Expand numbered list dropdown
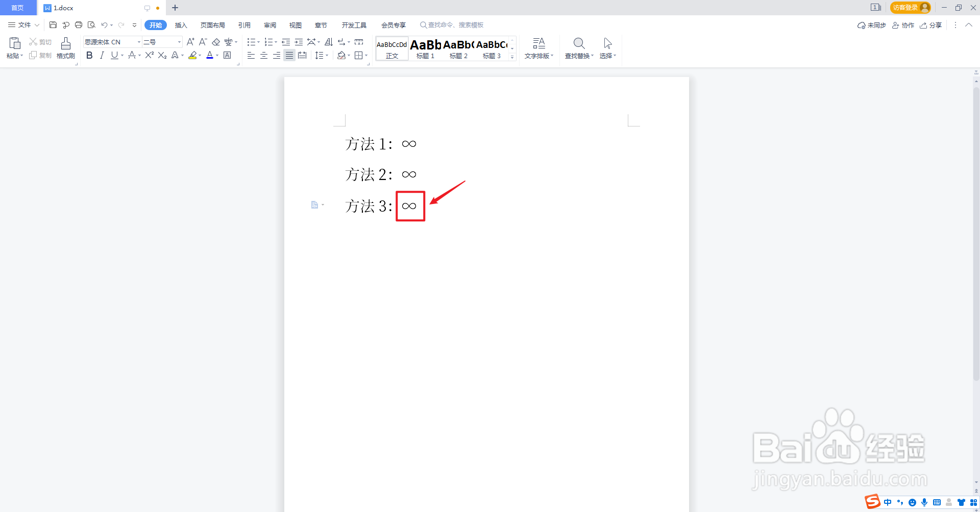 coord(276,42)
